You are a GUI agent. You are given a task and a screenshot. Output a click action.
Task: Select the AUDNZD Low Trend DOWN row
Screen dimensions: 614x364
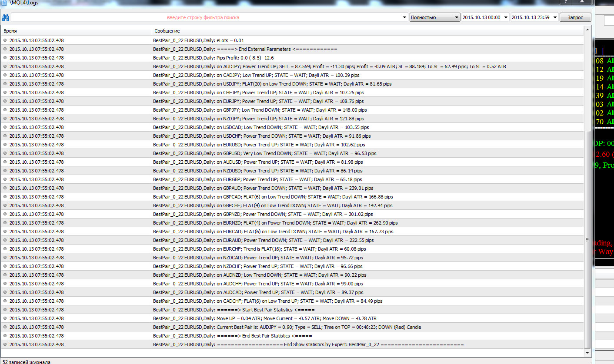(292, 275)
